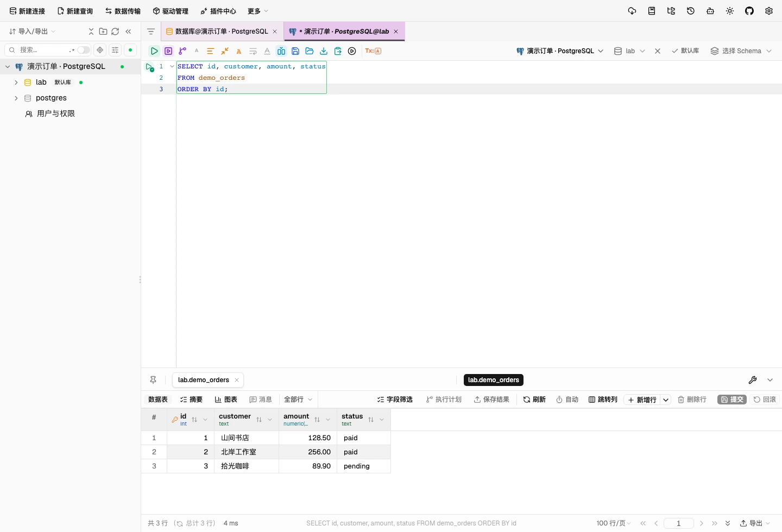Open the 选择 Schema dropdown
782x532 pixels.
click(x=741, y=51)
